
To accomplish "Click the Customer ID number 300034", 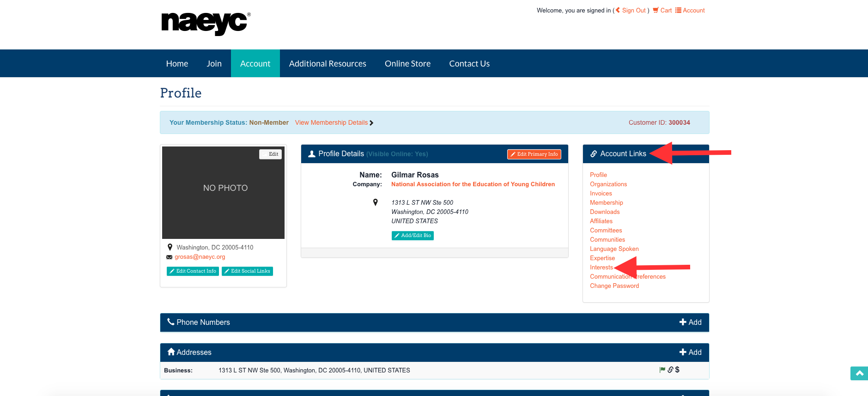I will click(679, 122).
